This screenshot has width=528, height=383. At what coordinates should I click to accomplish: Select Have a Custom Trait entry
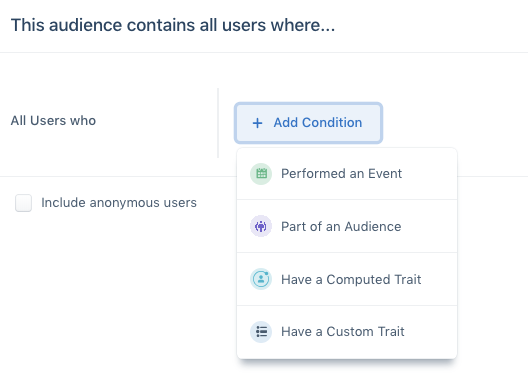347,332
